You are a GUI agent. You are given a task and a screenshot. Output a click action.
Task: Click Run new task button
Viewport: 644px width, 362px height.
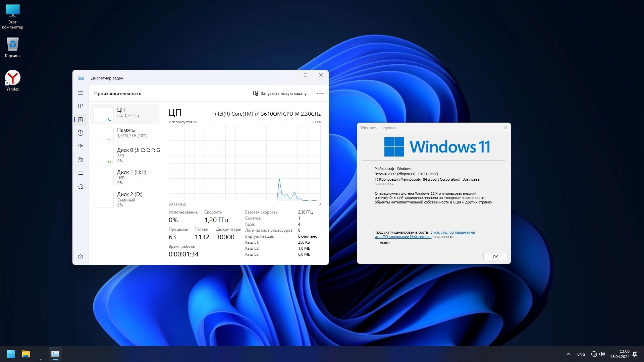pos(280,94)
